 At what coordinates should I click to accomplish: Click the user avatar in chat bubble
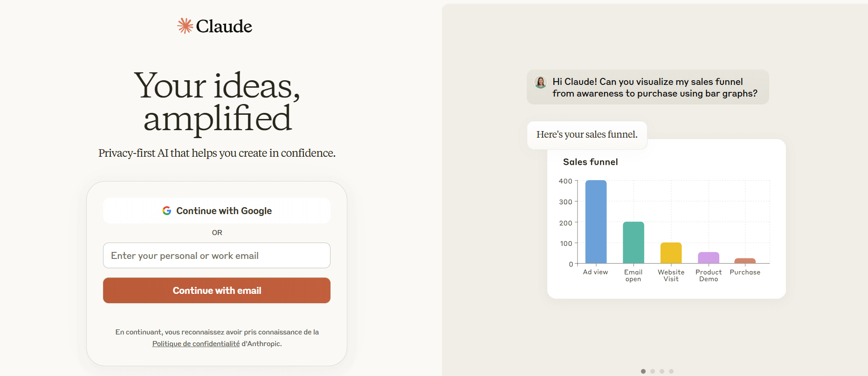[x=541, y=82]
